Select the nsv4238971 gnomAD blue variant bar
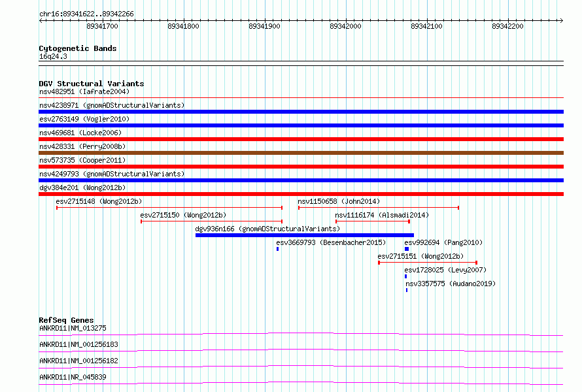This screenshot has height=392, width=582. pyautogui.click(x=301, y=112)
